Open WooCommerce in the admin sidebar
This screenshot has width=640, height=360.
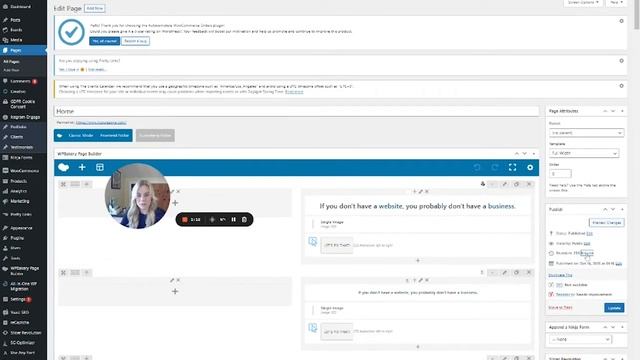tap(23, 171)
